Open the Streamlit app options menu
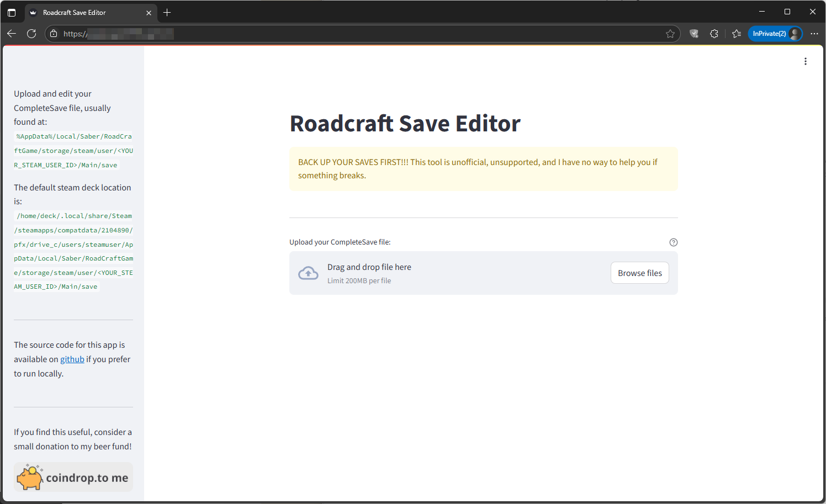Viewport: 826px width, 504px height. click(x=806, y=61)
